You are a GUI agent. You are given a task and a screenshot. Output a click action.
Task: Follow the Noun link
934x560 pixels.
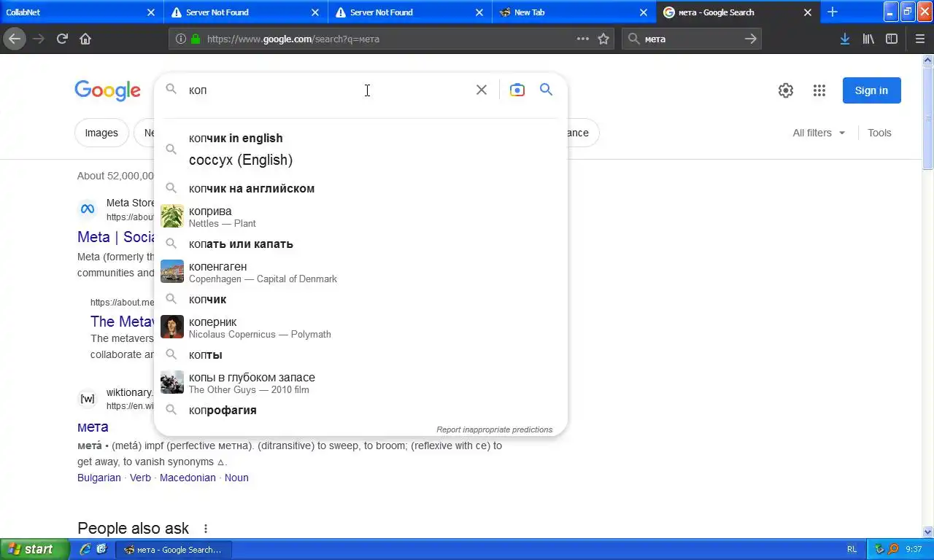(236, 478)
